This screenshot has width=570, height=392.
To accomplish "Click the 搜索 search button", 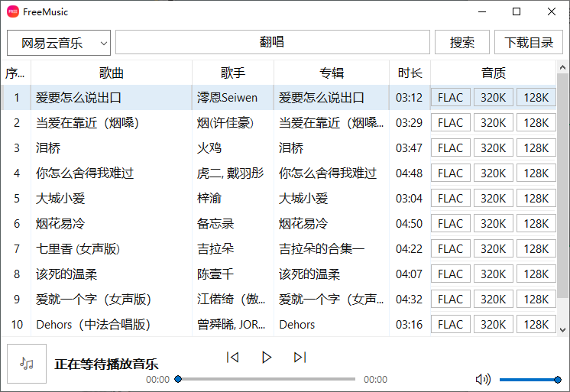I will tap(462, 42).
